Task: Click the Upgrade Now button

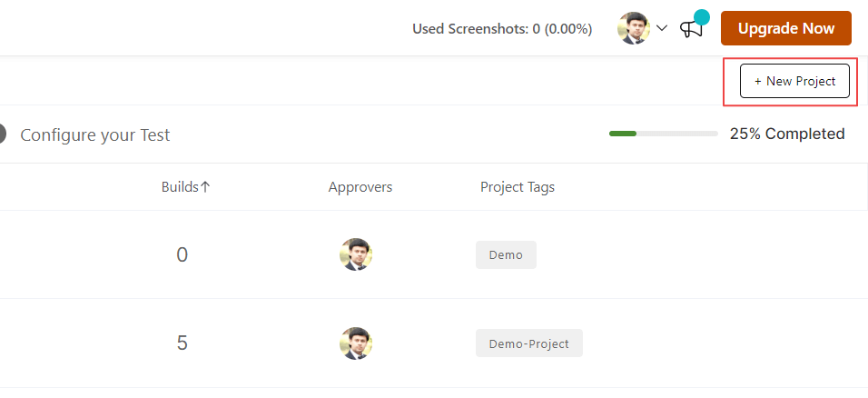Action: [785, 28]
